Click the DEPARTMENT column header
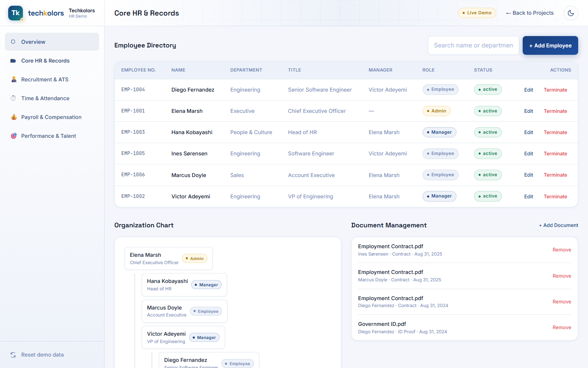The width and height of the screenshot is (588, 368). (246, 70)
